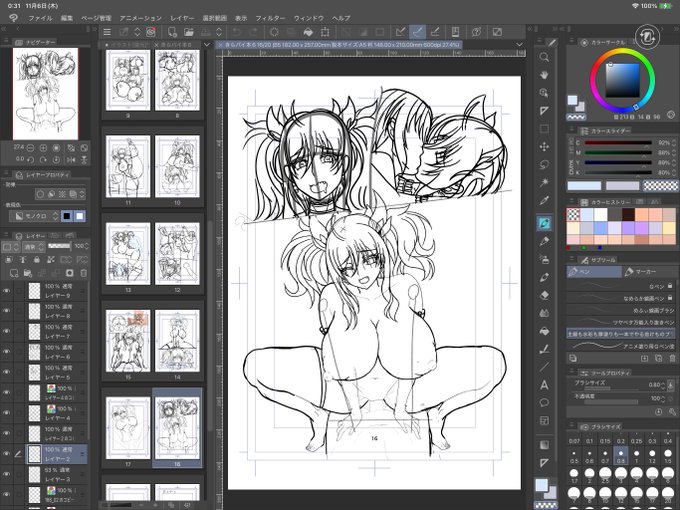The width and height of the screenshot is (680, 510).
Task: Select the Magnifier zoom tool
Action: [544, 57]
